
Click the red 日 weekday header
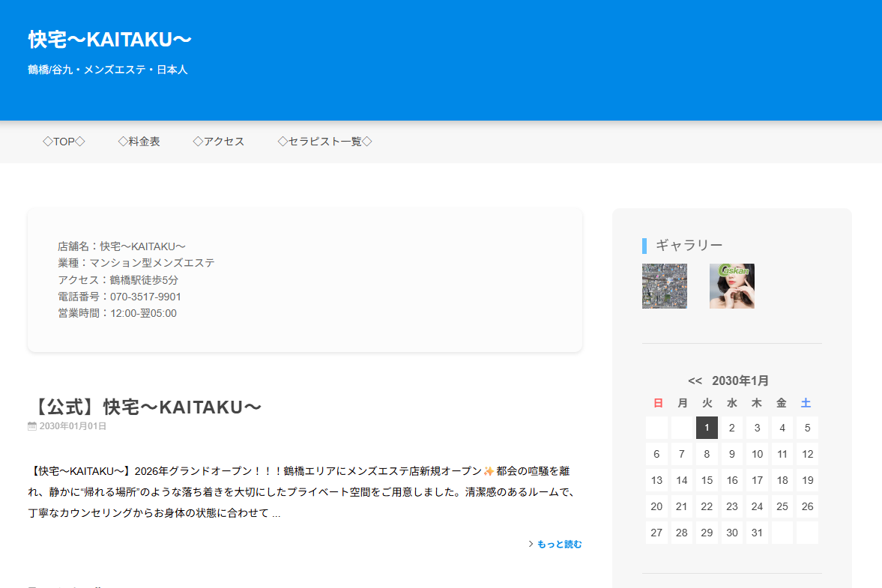tap(657, 403)
